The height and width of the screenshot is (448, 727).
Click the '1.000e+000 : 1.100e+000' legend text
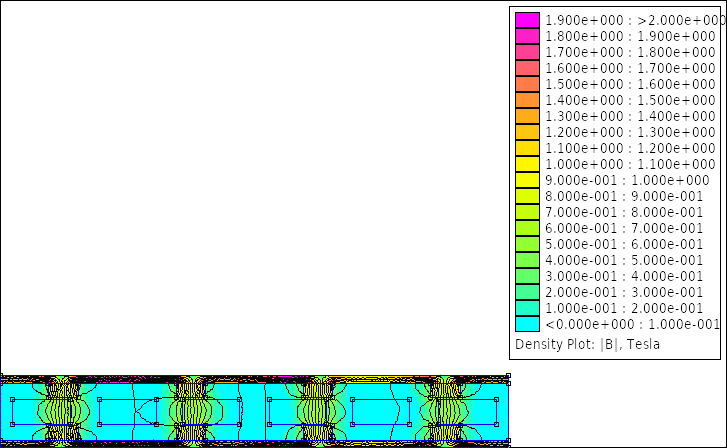(x=630, y=164)
